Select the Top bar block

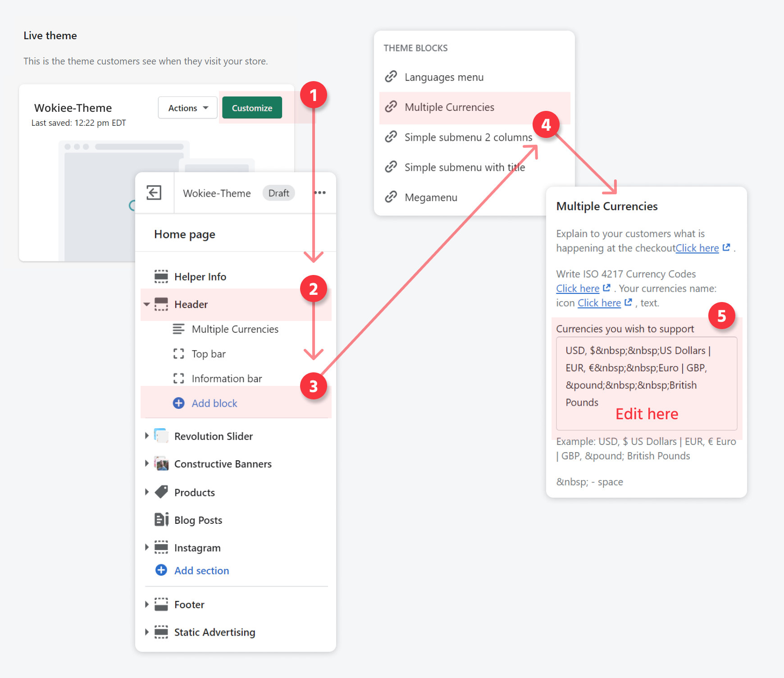(x=209, y=354)
